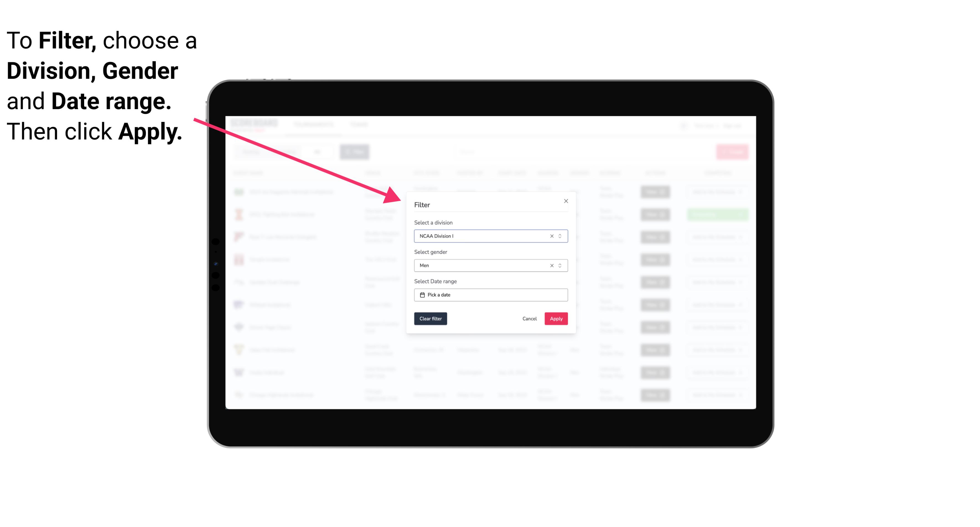Click the Cancel option in filter dialog
The height and width of the screenshot is (527, 980).
pyautogui.click(x=529, y=319)
